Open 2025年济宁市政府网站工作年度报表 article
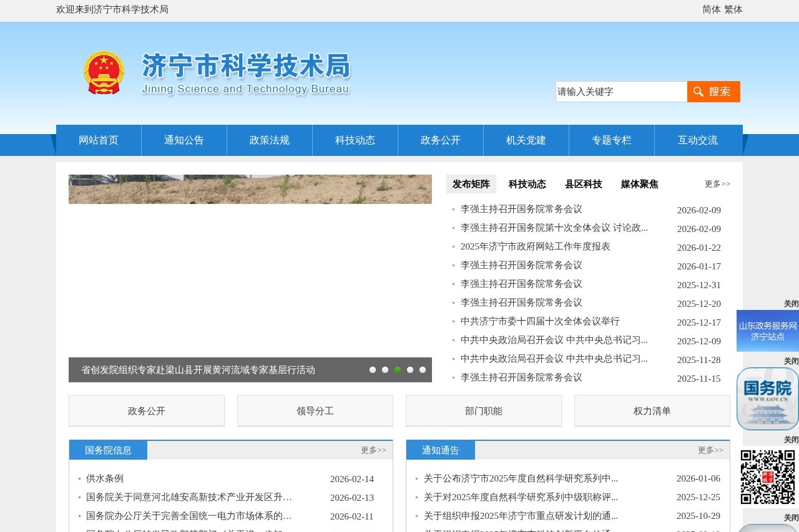Image resolution: width=799 pixels, height=532 pixels. click(536, 246)
